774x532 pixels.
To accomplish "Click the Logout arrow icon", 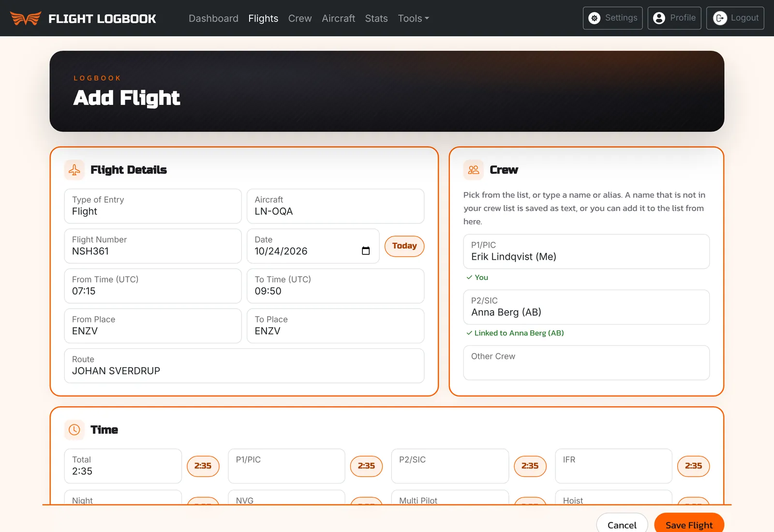I will 720,18.
